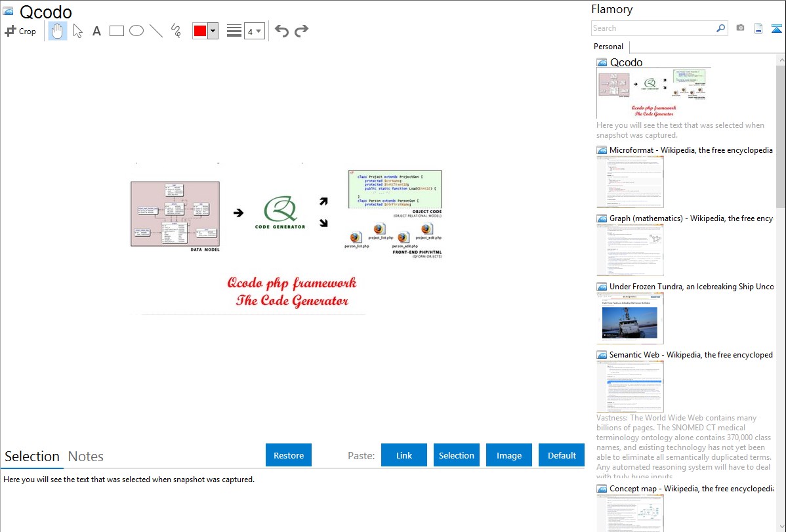Pick the ellipse shape tool
The height and width of the screenshot is (532, 786).
[x=136, y=31]
